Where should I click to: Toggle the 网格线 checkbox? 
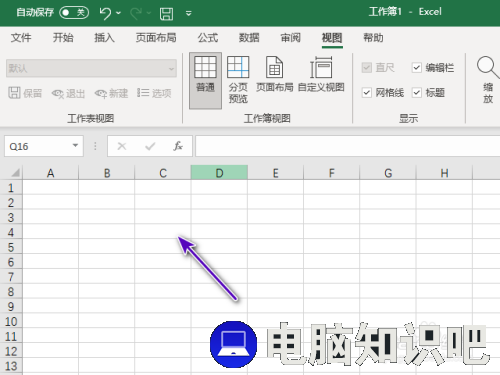tap(367, 92)
